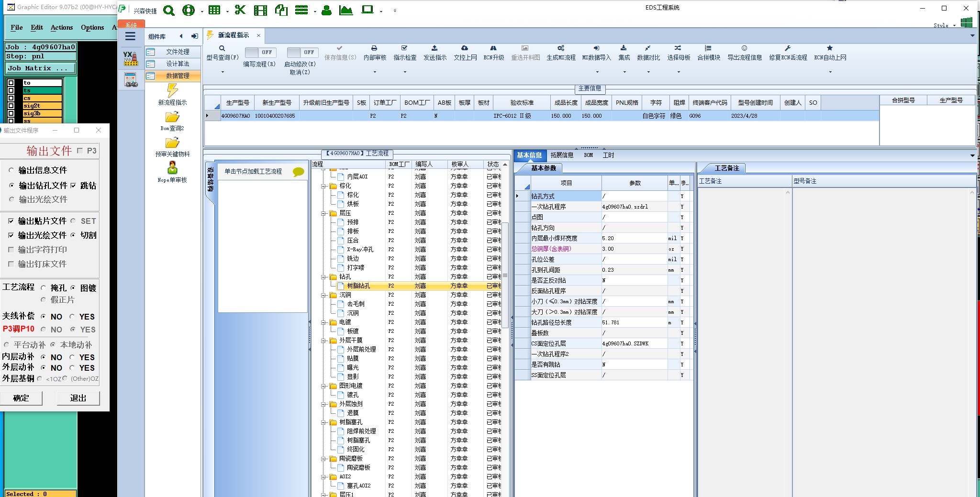Open the dropdown arrow under MI数据导入
The height and width of the screenshot is (497, 980).
(597, 72)
